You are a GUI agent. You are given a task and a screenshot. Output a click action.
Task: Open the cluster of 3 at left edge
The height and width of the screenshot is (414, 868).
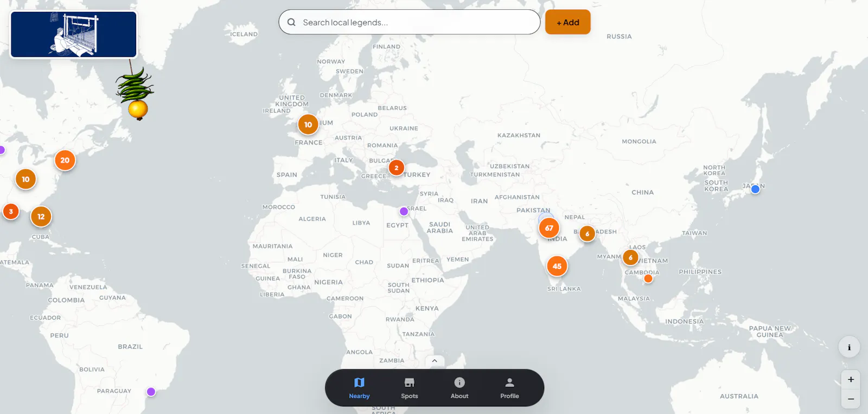coord(11,212)
